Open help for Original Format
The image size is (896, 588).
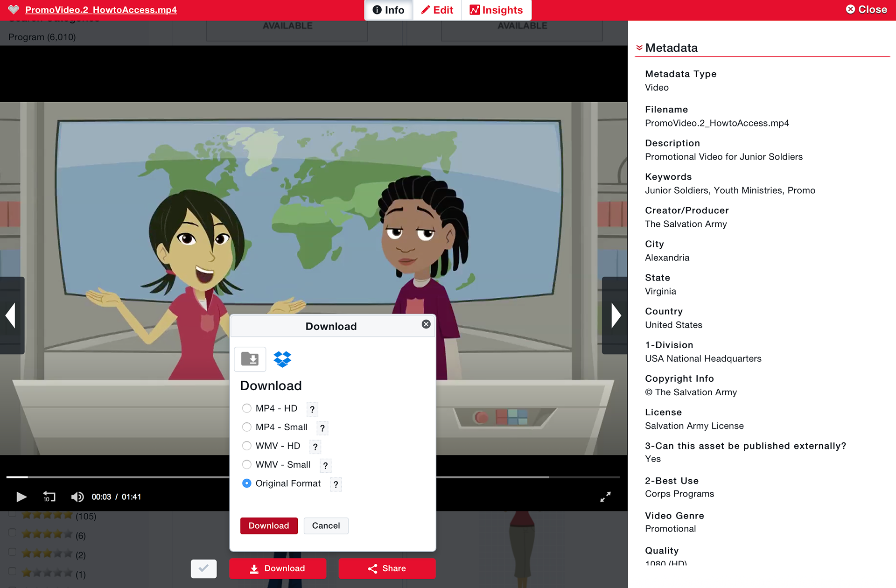tap(336, 484)
